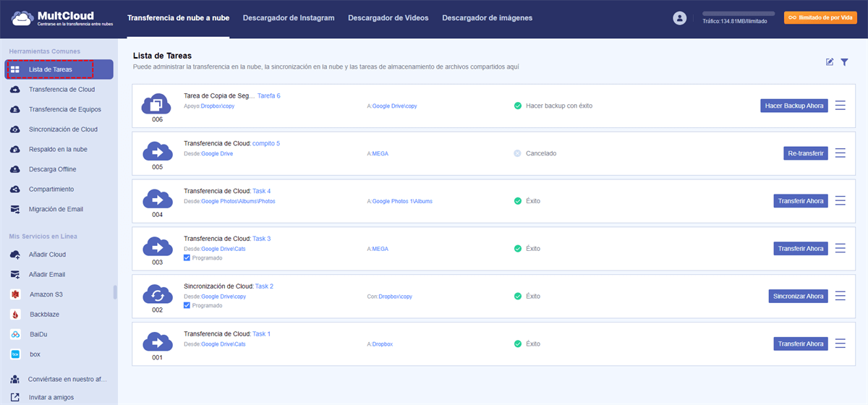Click the backup cloud icon of task 006

[157, 104]
